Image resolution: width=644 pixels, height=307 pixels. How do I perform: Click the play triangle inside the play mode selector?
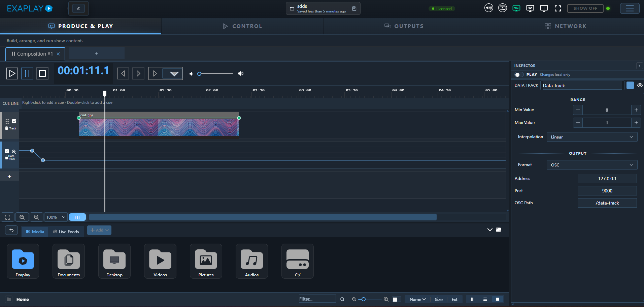155,73
